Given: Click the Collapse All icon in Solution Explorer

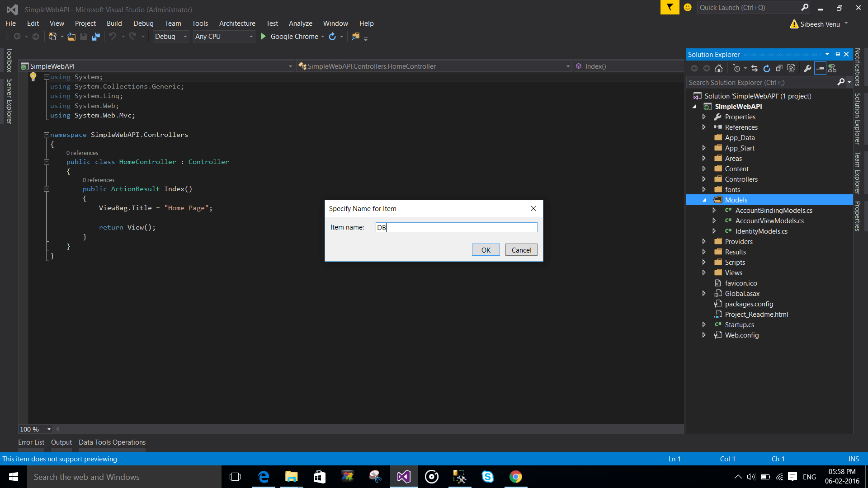Looking at the screenshot, I should pyautogui.click(x=779, y=68).
